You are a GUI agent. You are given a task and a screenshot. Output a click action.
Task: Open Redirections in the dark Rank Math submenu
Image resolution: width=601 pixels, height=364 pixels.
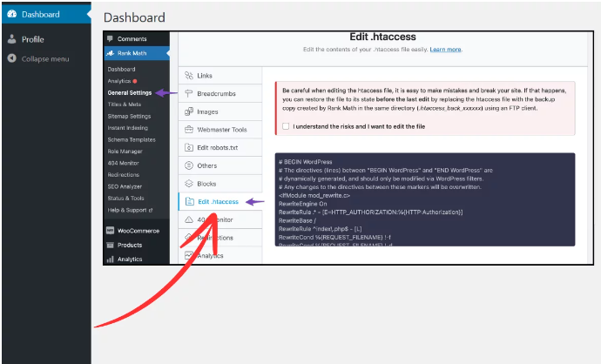point(124,175)
